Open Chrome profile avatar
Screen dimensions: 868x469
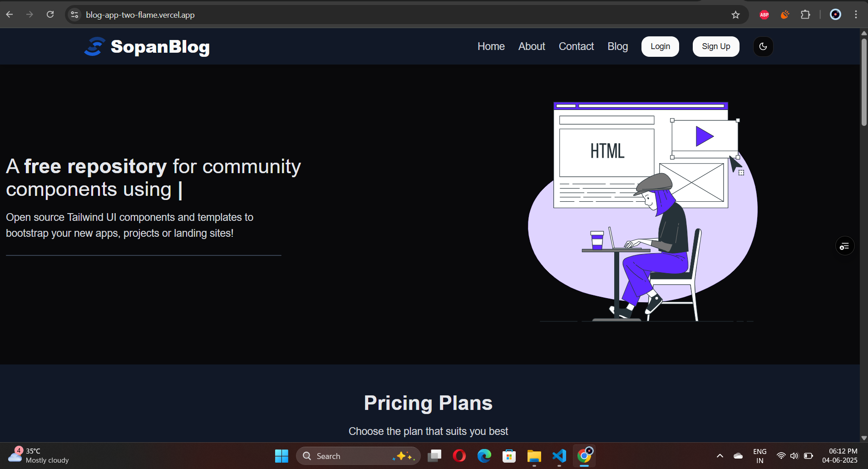tap(835, 15)
